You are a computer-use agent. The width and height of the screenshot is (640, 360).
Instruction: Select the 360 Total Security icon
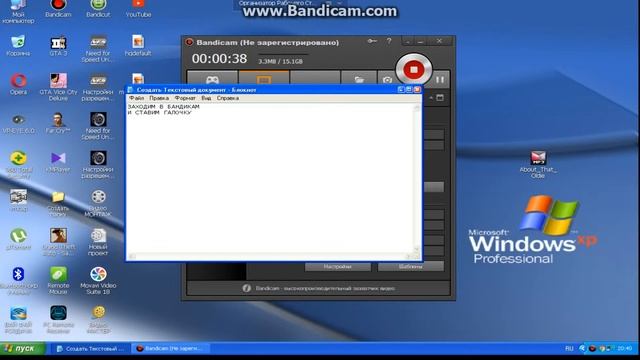[18, 164]
